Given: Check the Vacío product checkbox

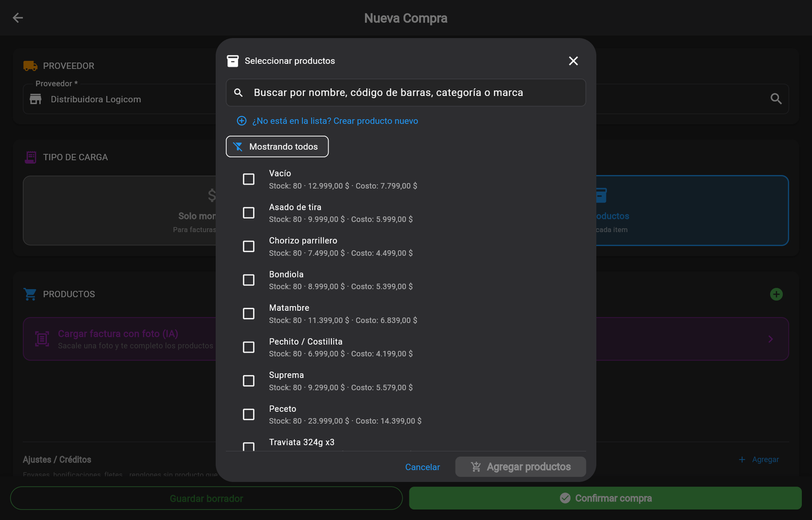Looking at the screenshot, I should [249, 179].
